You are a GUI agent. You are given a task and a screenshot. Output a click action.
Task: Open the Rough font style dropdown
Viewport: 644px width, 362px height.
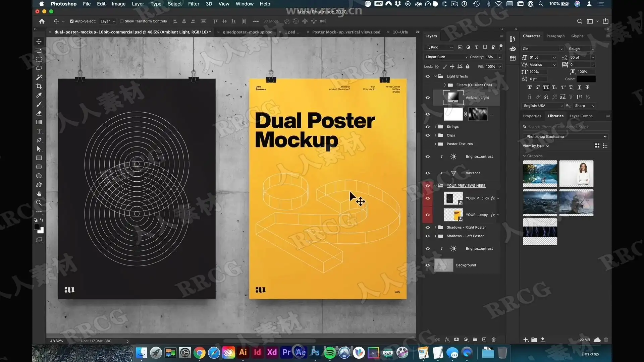[x=582, y=49]
